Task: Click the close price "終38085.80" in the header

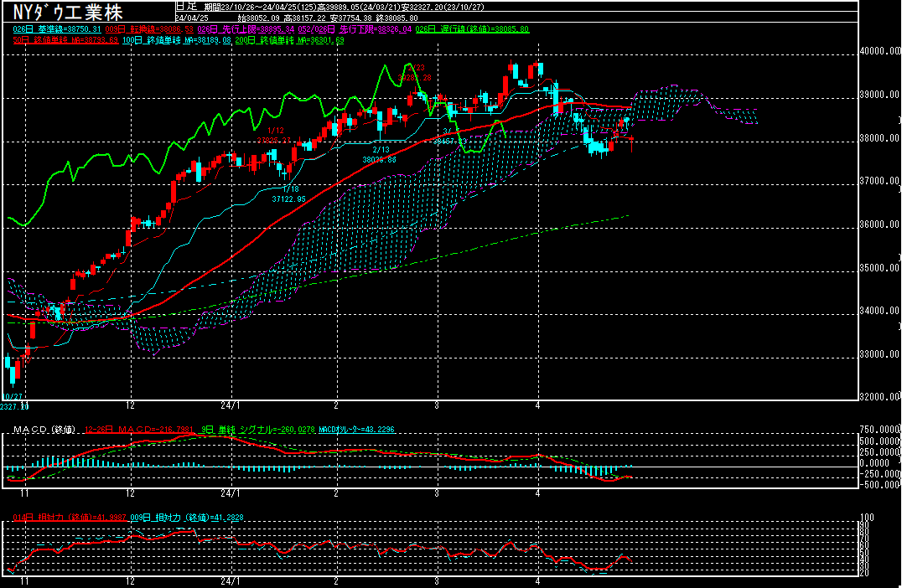Action: coord(397,18)
